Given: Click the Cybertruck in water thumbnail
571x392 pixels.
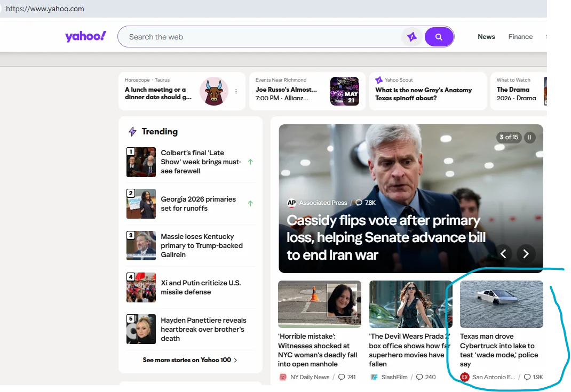Looking at the screenshot, I should point(502,305).
